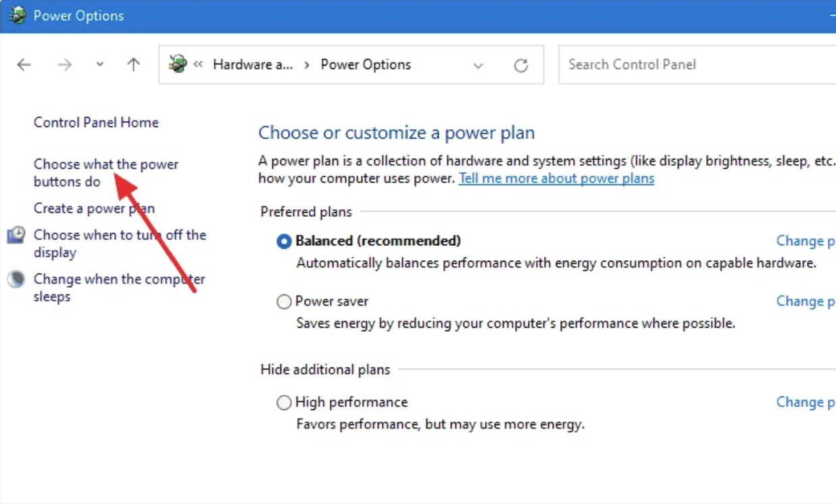Expand the address bar history dropdown

coord(478,66)
